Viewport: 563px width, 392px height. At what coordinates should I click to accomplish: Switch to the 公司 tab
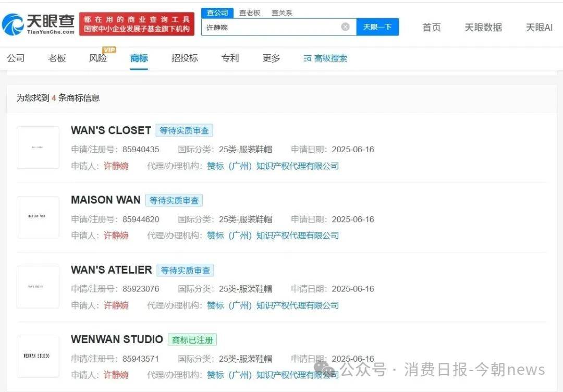pos(16,58)
